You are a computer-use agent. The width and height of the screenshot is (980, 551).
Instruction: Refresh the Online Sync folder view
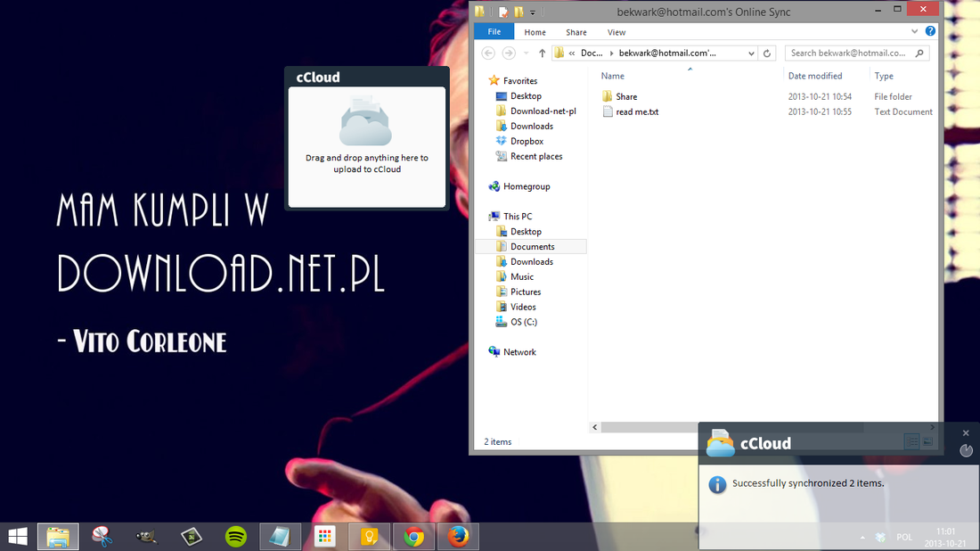click(767, 53)
